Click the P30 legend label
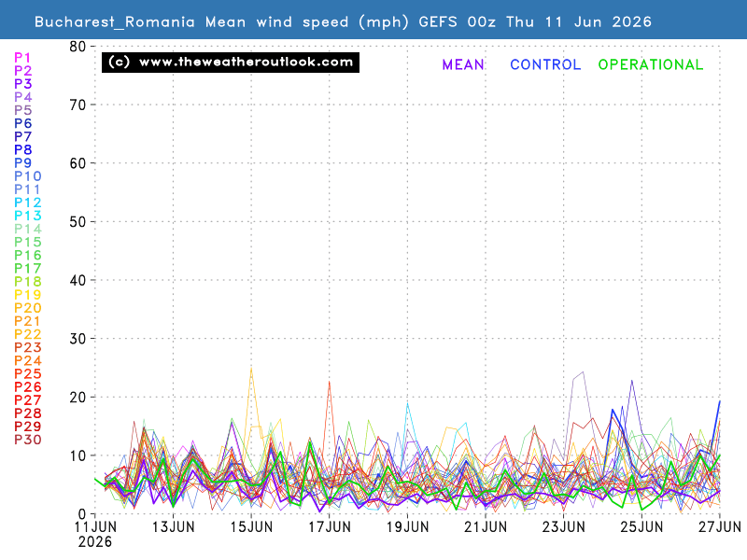Screen dimensions: 747x560 tap(28, 440)
